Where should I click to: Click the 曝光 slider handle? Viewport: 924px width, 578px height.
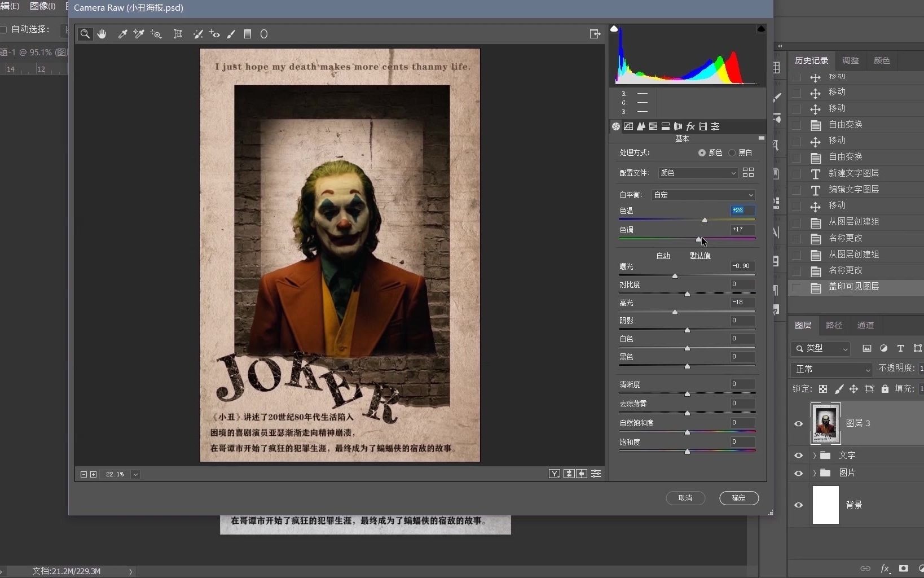[x=675, y=276]
